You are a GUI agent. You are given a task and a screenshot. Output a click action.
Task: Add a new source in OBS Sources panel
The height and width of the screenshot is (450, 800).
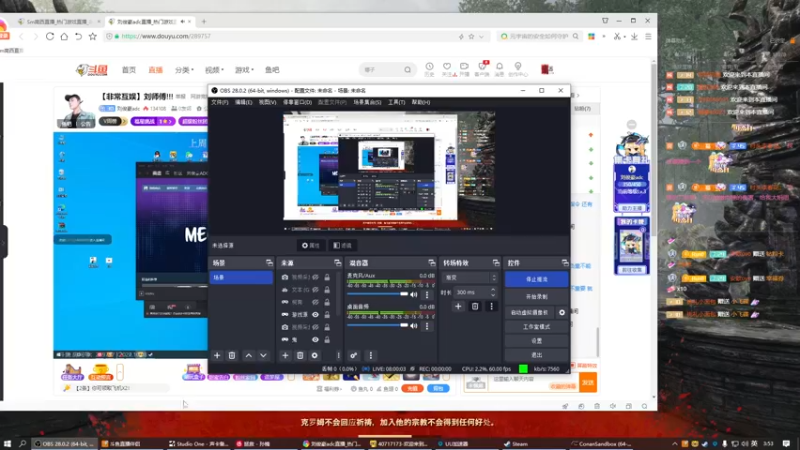coord(285,355)
